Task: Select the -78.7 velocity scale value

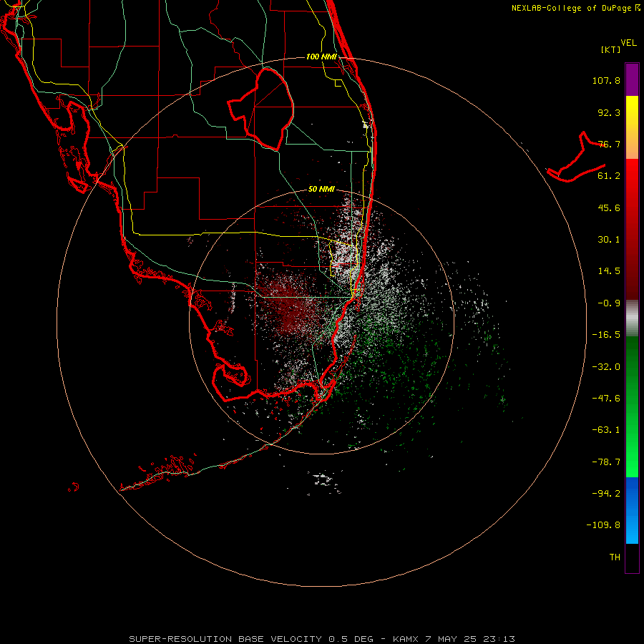Action: (x=606, y=462)
